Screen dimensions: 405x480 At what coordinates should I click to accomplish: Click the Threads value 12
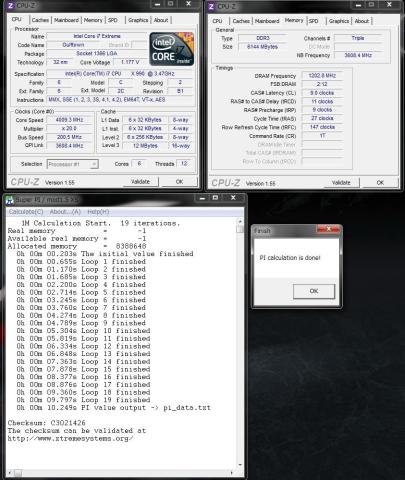[184, 163]
